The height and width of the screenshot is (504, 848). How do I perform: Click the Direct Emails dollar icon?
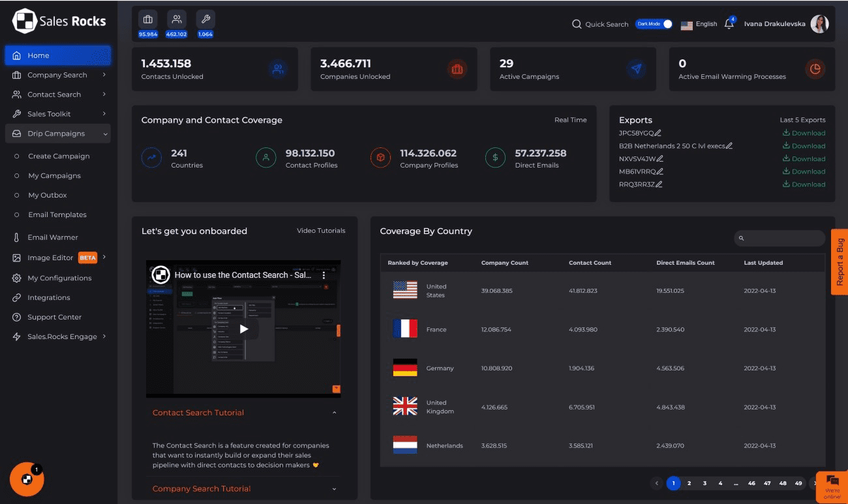tap(495, 158)
